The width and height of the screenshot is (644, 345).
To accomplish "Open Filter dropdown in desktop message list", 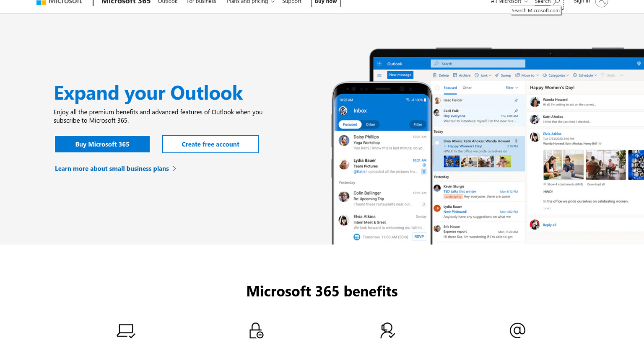I will (x=512, y=88).
